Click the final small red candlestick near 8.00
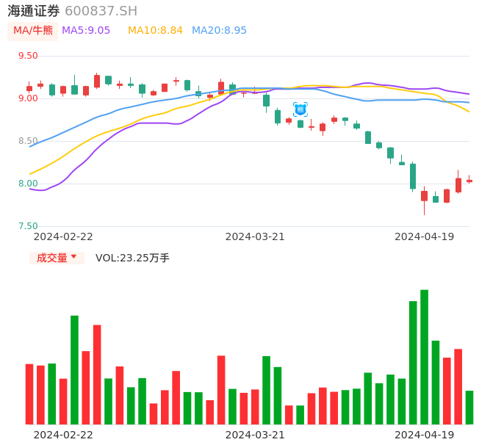The height and width of the screenshot is (445, 504). pos(469,180)
